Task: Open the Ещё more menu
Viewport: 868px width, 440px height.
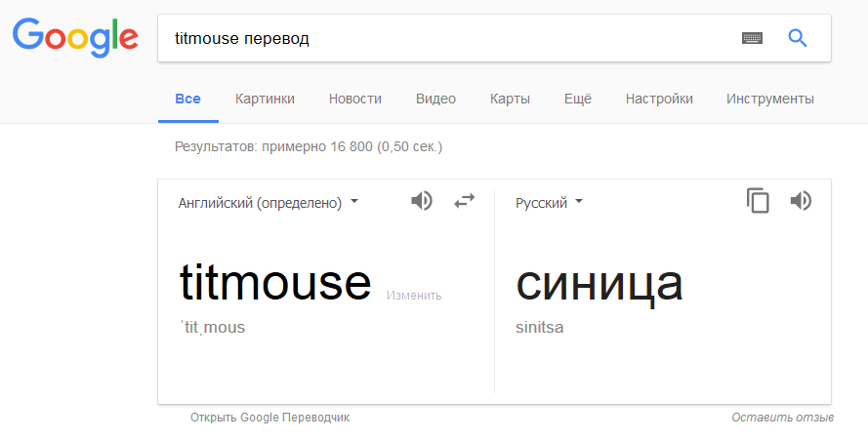Action: pos(578,99)
